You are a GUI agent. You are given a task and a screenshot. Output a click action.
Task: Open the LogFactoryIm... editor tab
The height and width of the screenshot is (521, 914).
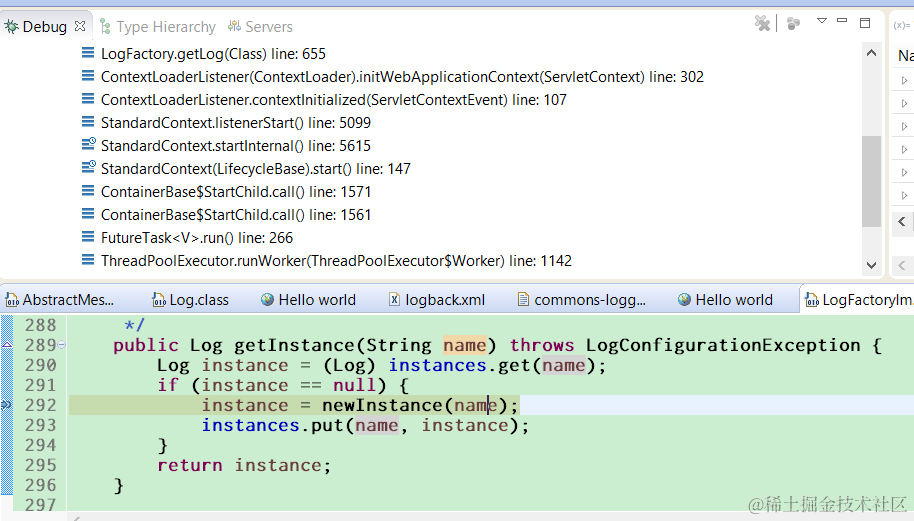point(859,300)
